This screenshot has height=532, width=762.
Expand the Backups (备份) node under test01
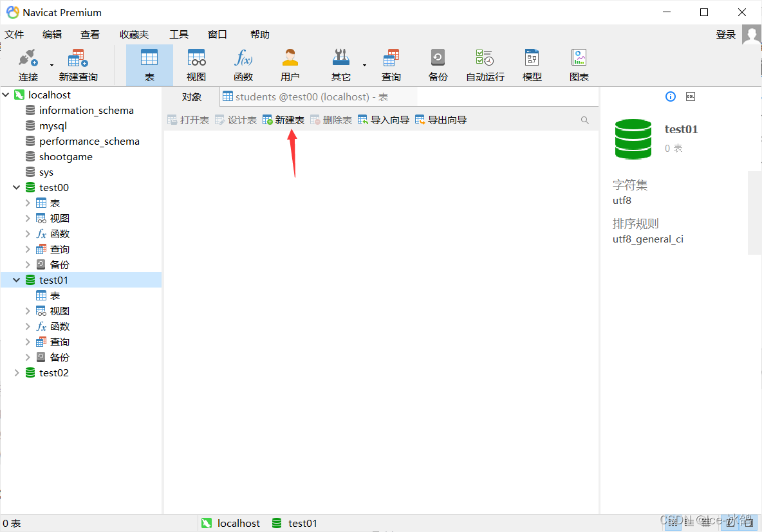[x=28, y=358]
